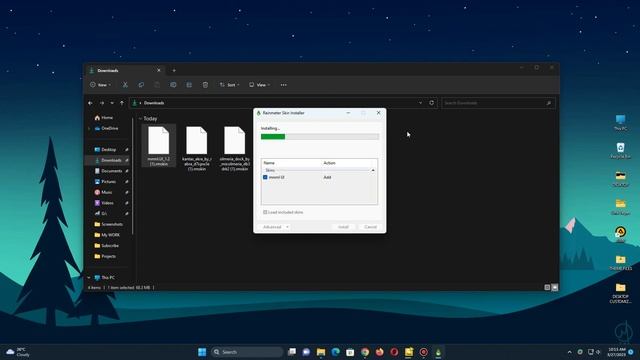Screen dimensions: 640x360
Task: Uncheck the skin checkbox in installer list
Action: point(265,177)
